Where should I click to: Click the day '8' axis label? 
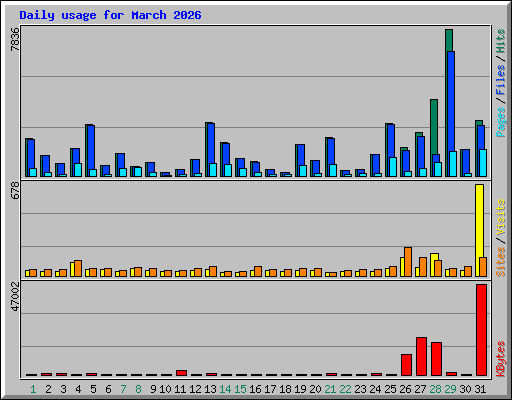point(138,389)
